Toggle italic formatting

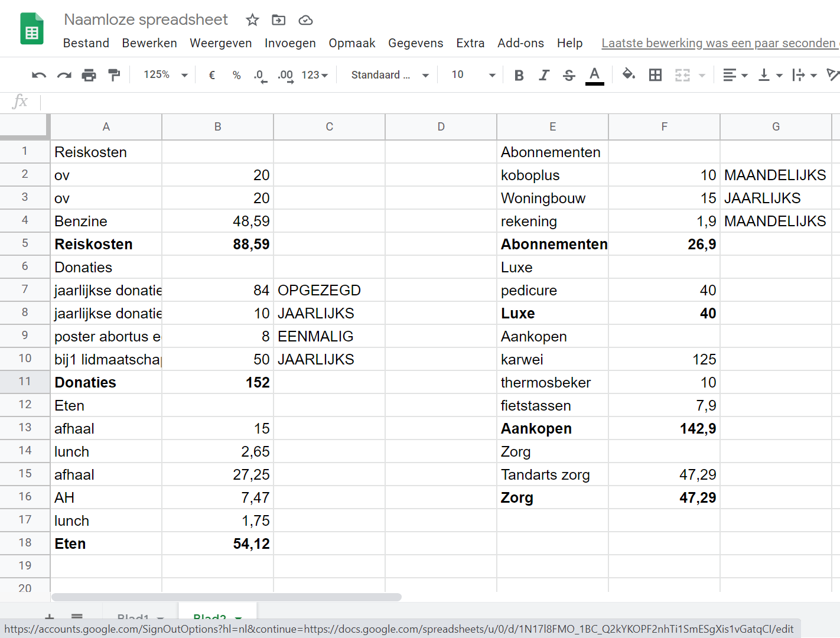pyautogui.click(x=544, y=75)
